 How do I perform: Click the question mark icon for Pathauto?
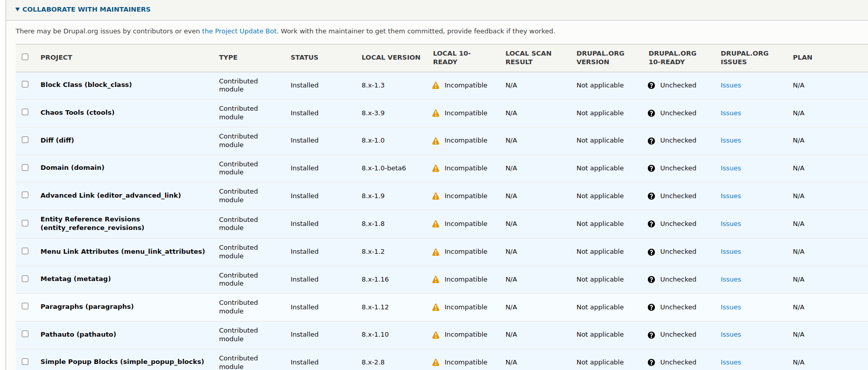(x=651, y=335)
